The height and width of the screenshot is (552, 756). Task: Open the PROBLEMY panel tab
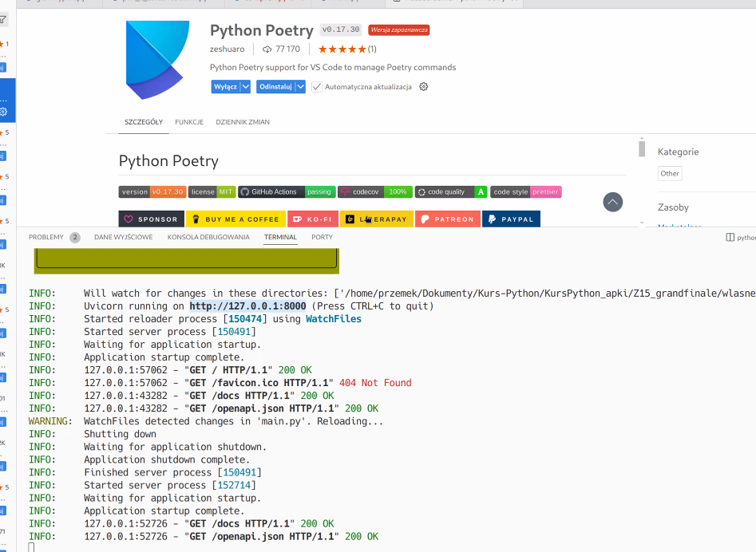click(x=46, y=237)
